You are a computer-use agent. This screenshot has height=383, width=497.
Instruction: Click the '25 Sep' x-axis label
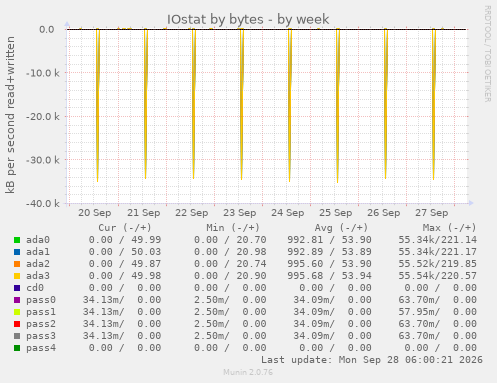[x=336, y=213]
